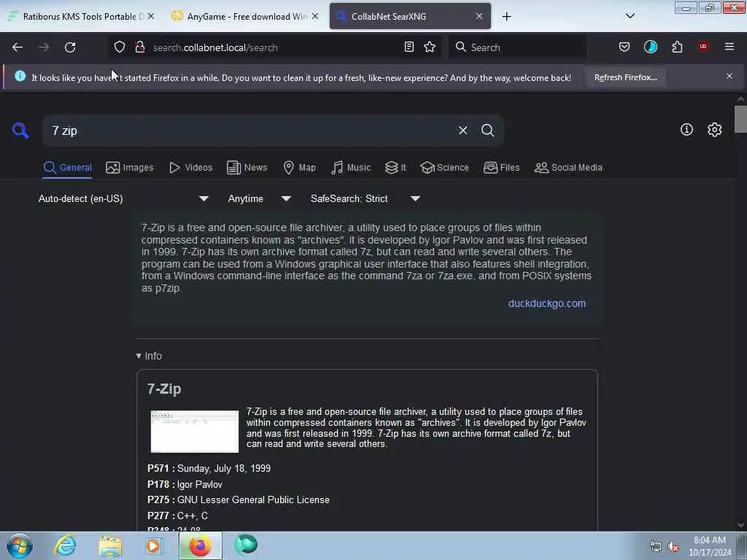Click the uBlock Origin toolbar icon
This screenshot has height=560, width=747.
(703, 46)
